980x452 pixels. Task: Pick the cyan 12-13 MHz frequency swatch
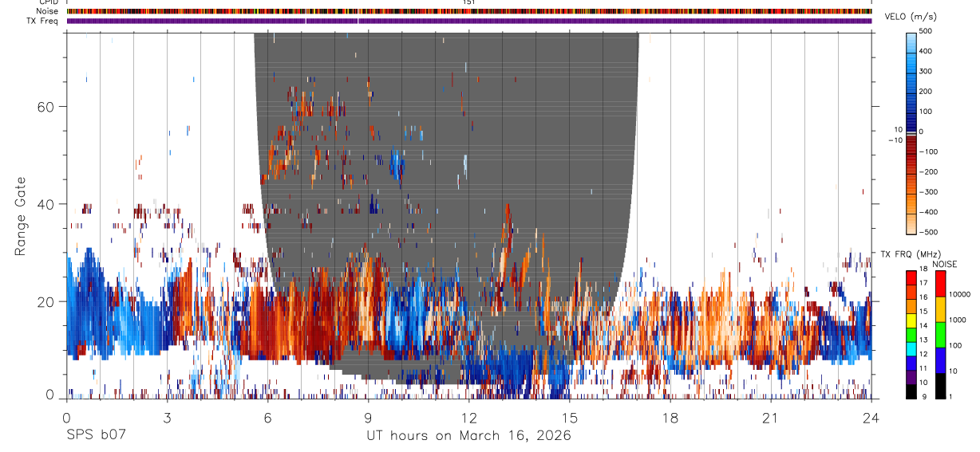pos(911,348)
